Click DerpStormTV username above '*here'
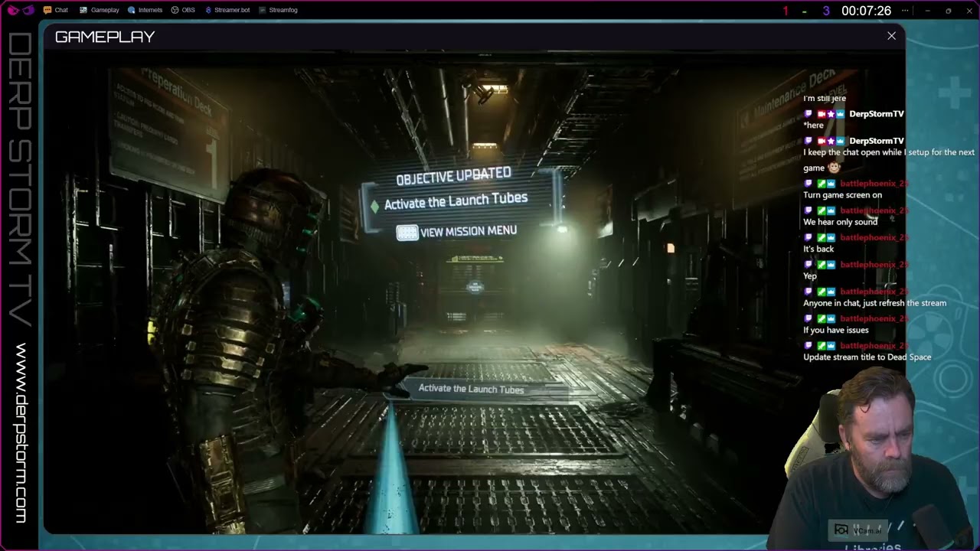Image resolution: width=980 pixels, height=551 pixels. tap(876, 114)
